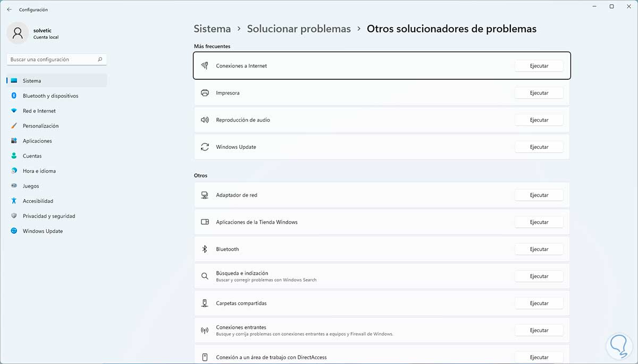Select Hora e idioma in the sidebar
This screenshot has height=364, width=638.
click(x=39, y=171)
